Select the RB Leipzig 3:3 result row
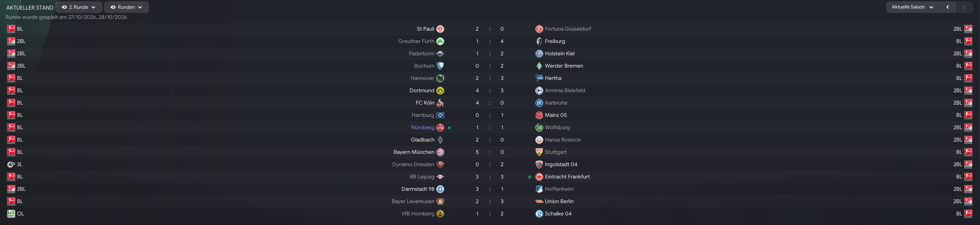The width and height of the screenshot is (980, 225). 490,177
